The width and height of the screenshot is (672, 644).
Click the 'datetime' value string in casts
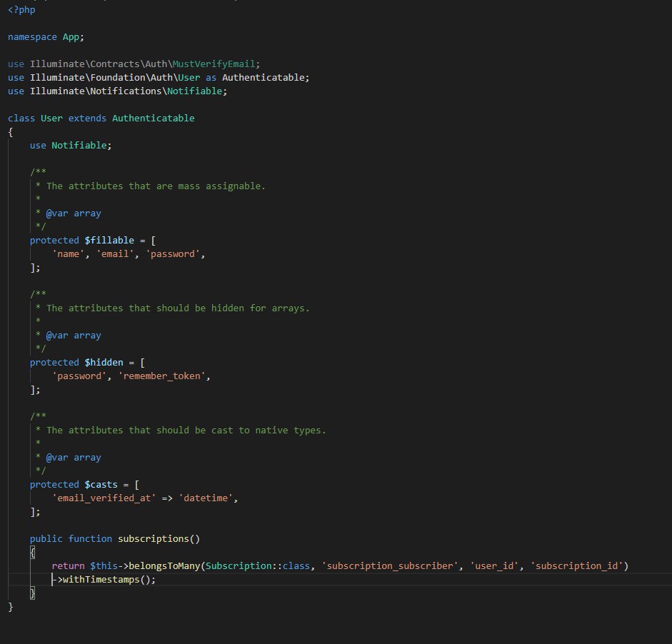click(206, 498)
